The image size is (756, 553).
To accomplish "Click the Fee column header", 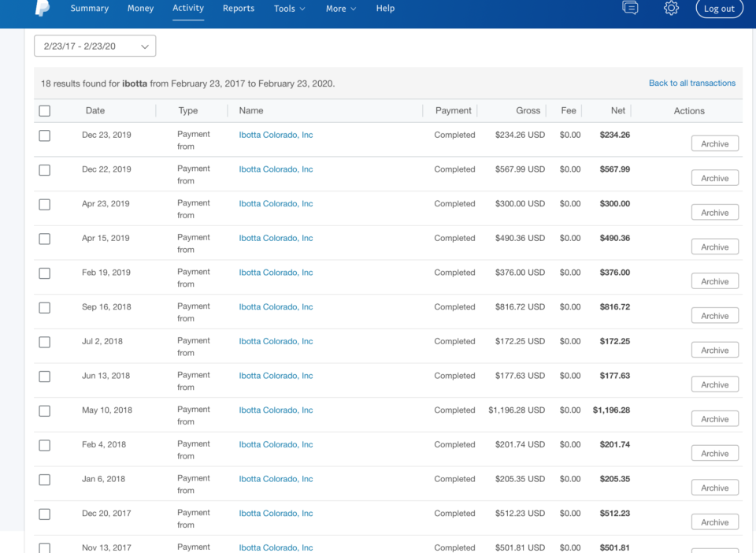I will coord(569,110).
